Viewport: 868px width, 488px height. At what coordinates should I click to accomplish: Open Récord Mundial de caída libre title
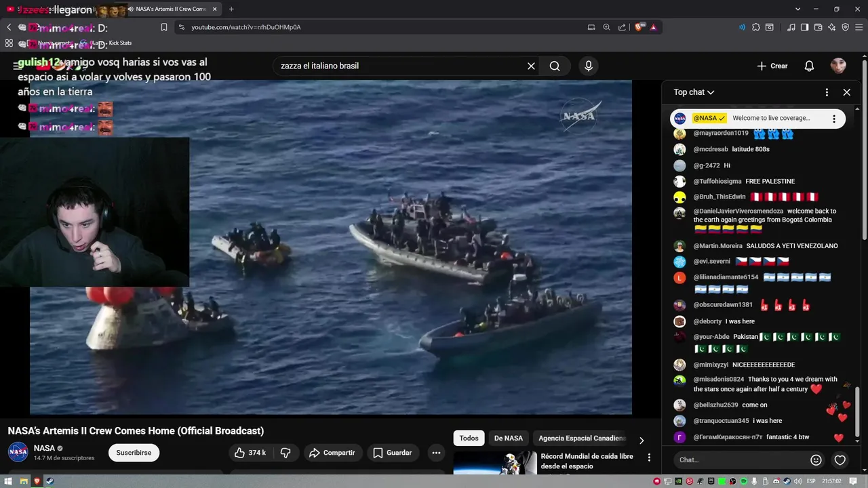coord(587,461)
